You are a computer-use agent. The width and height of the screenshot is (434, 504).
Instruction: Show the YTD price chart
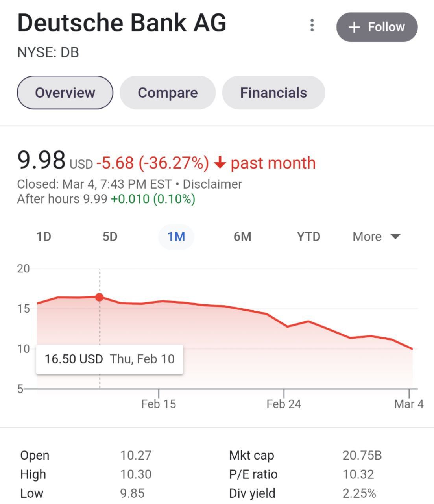click(x=308, y=237)
